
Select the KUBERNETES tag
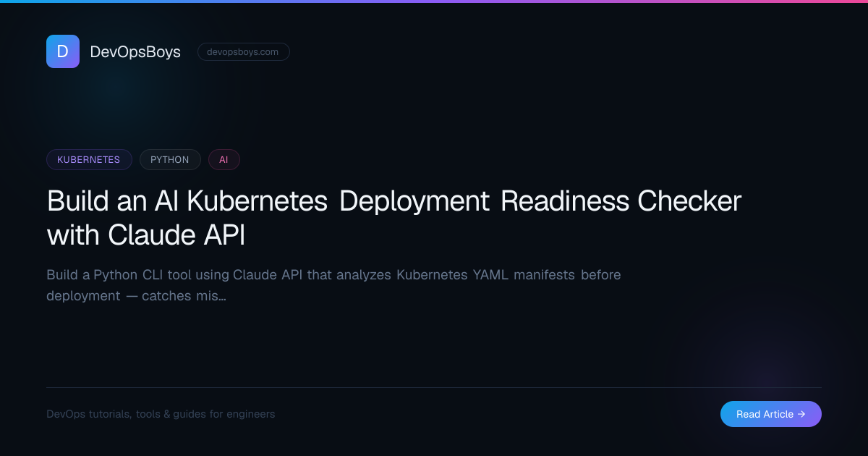89,160
